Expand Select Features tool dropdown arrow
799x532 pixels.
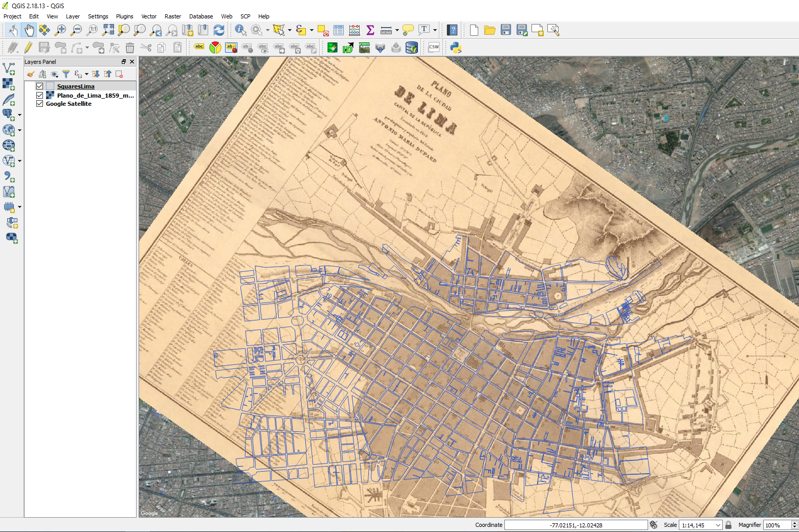pyautogui.click(x=290, y=30)
